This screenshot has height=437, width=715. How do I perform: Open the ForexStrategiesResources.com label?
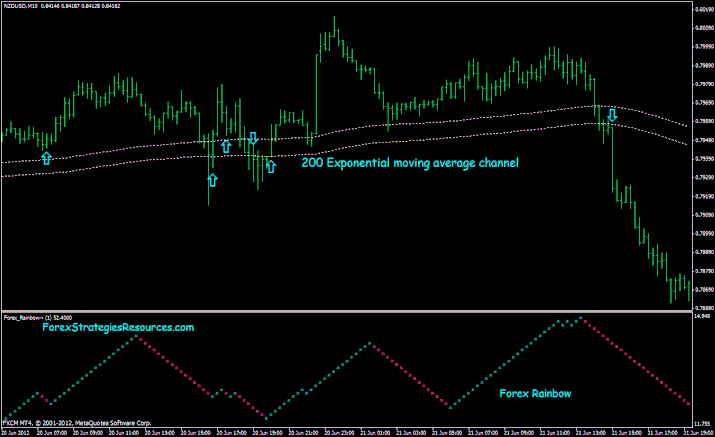[x=118, y=327]
